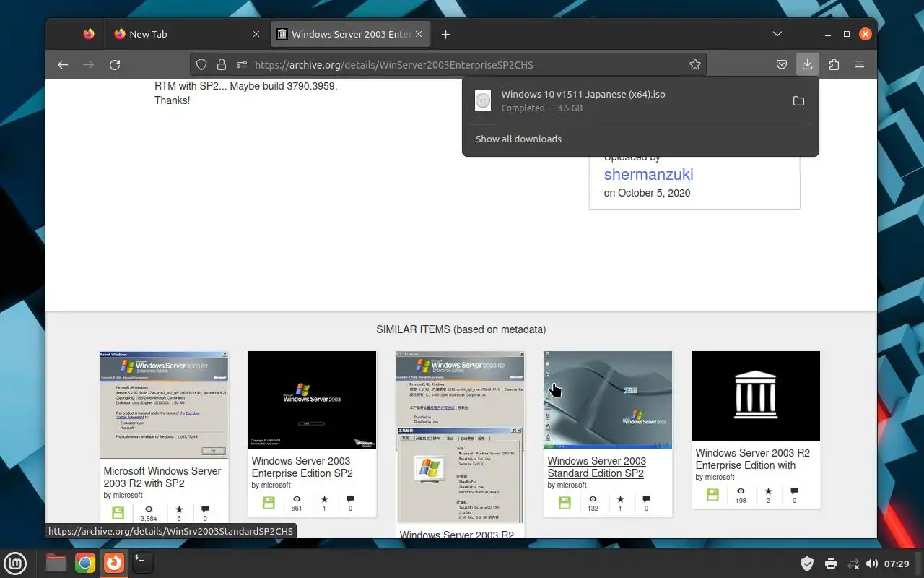
Task: Click software icon on Enterprise Edition SP2 card
Action: (269, 502)
